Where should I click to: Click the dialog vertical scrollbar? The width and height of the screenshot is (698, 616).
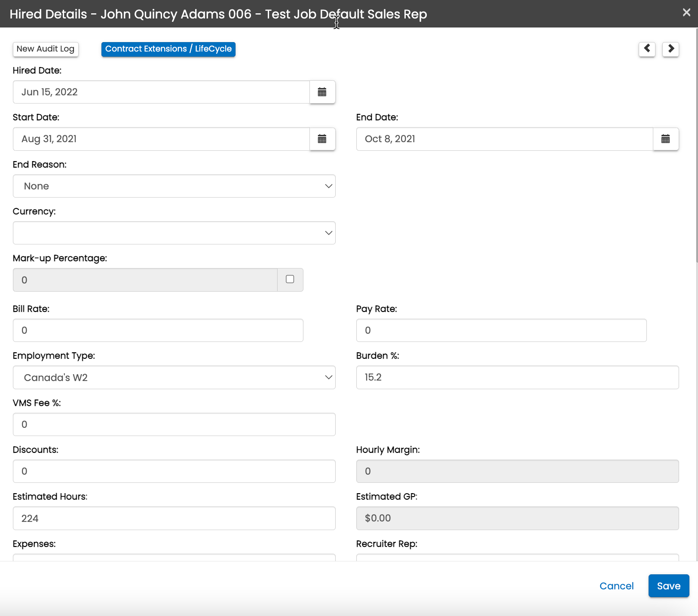[696, 146]
